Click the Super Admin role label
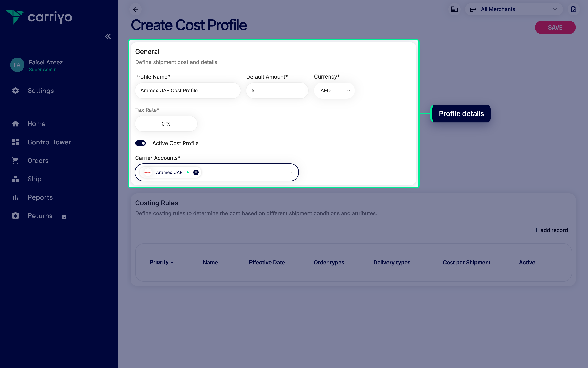Image resolution: width=588 pixels, height=368 pixels. click(x=42, y=70)
